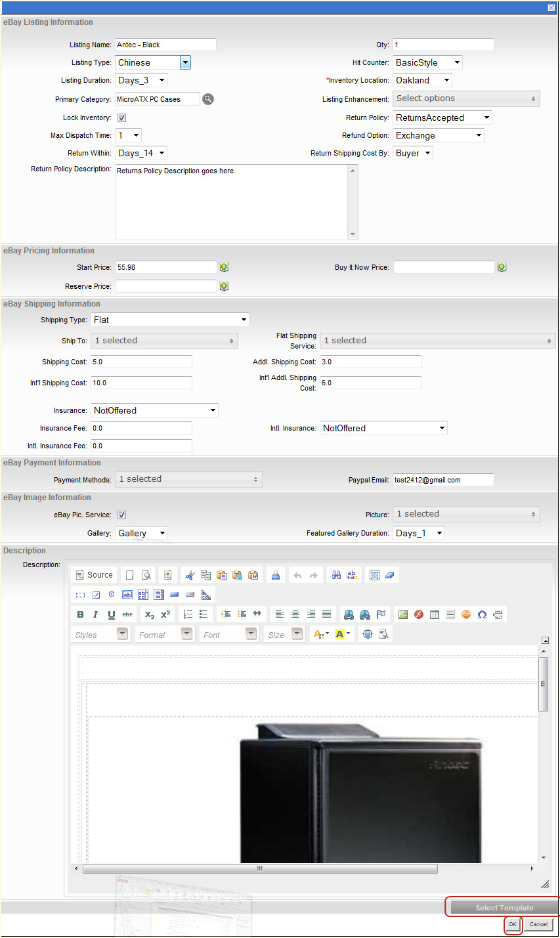Insert an Image via the toolbar icon

pyautogui.click(x=403, y=614)
